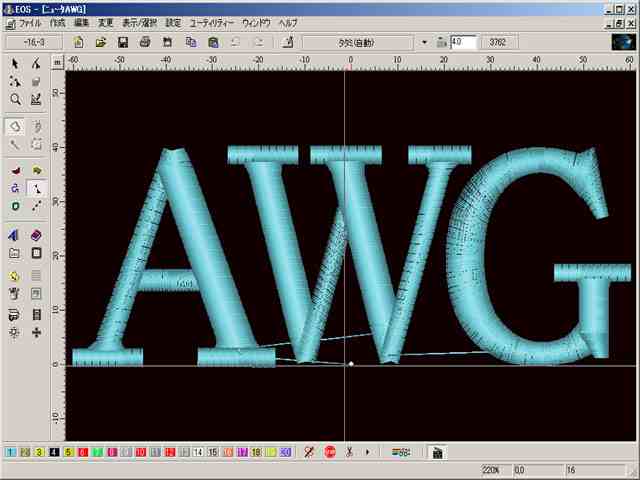Select thread color 18 swatch

tap(256, 452)
